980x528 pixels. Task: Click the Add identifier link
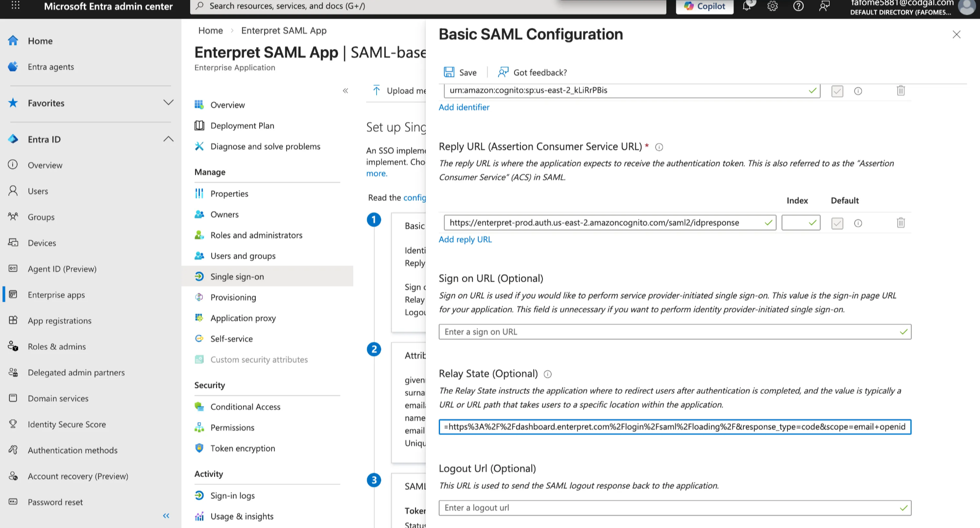464,107
